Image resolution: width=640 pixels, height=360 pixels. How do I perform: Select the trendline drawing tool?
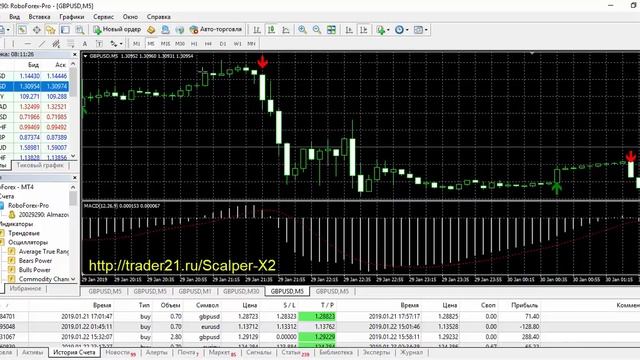(42, 44)
